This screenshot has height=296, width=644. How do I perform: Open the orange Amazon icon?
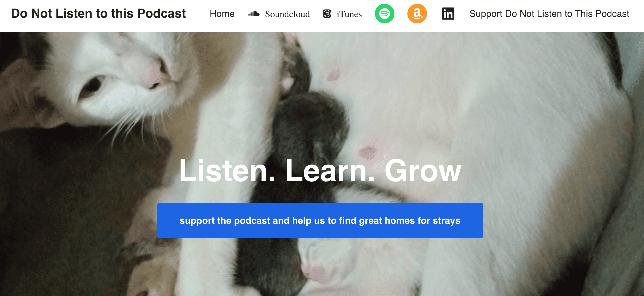tap(417, 14)
